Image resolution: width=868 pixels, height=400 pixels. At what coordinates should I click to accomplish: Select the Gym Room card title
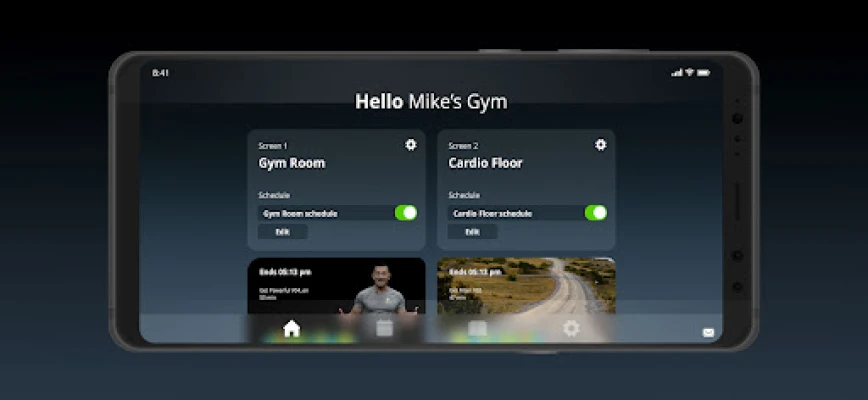292,163
